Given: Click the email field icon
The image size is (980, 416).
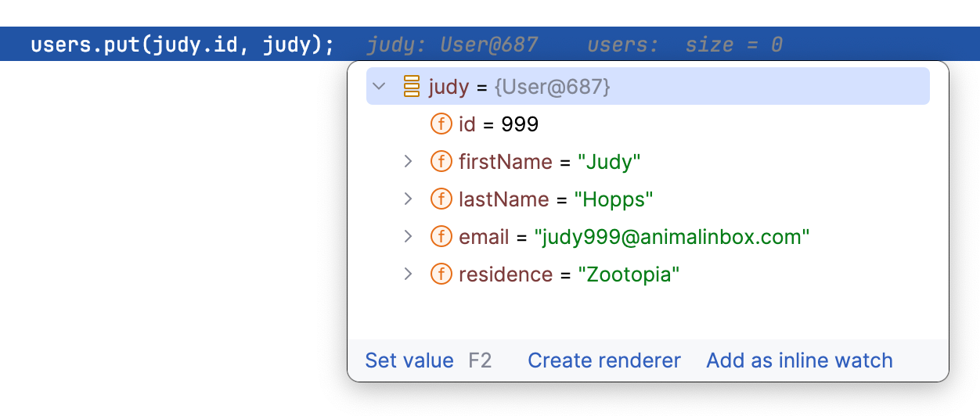Looking at the screenshot, I should tap(441, 237).
